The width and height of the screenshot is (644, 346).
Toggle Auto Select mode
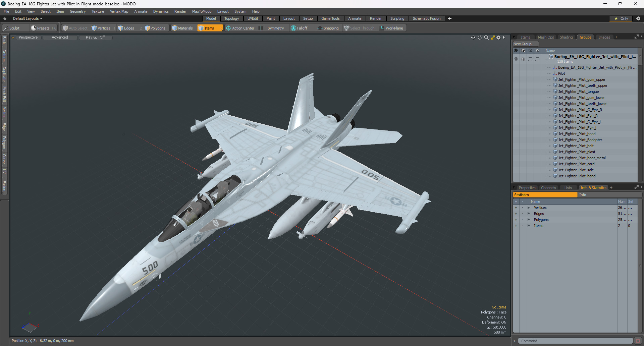pyautogui.click(x=75, y=28)
